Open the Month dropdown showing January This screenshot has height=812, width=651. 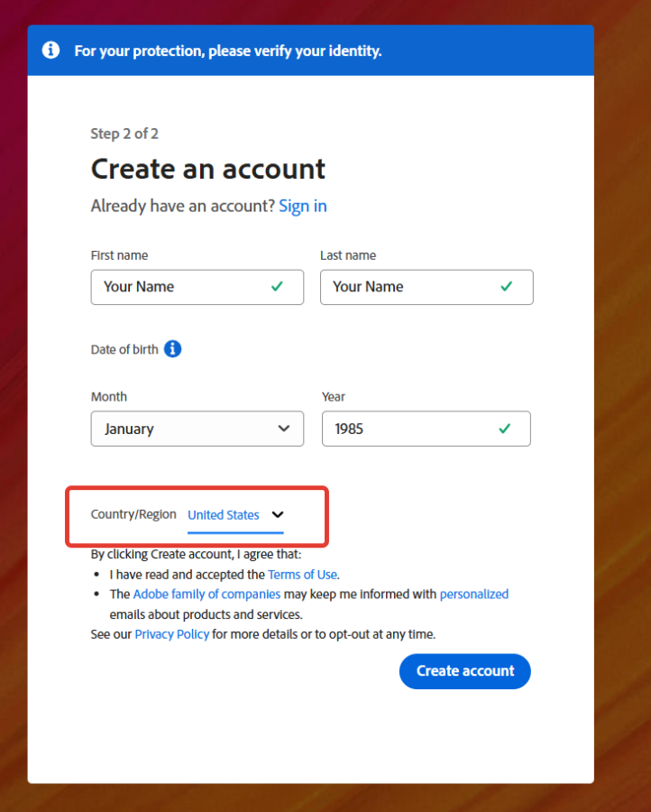pyautogui.click(x=197, y=429)
